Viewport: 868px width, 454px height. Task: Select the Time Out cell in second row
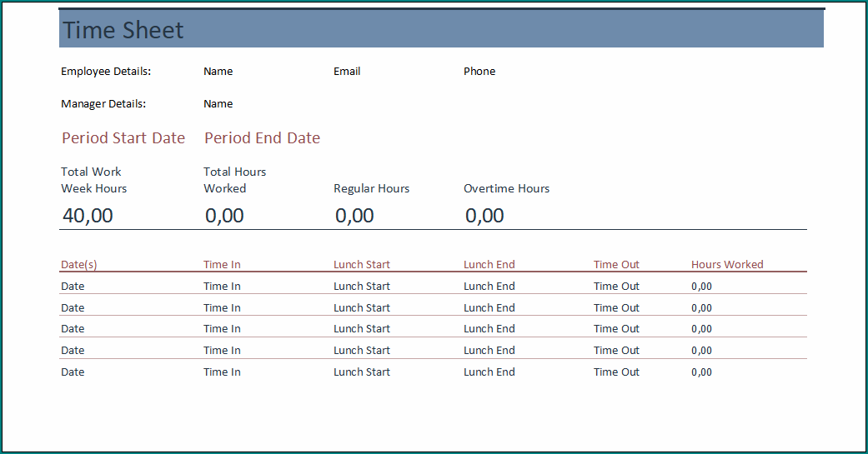pyautogui.click(x=617, y=308)
